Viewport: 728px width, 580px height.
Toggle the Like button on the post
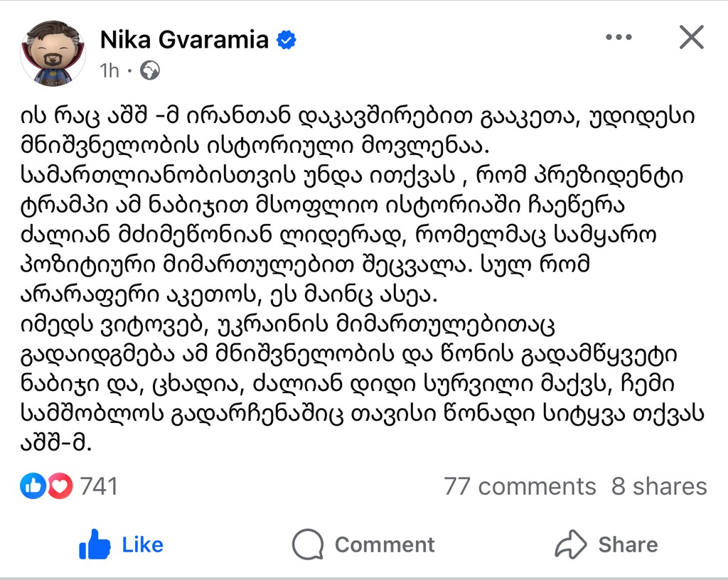(x=121, y=544)
